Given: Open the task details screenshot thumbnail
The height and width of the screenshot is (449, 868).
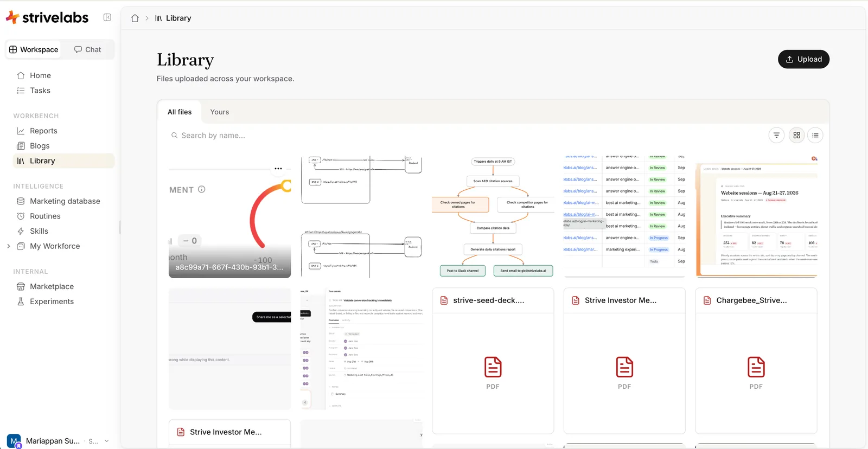Looking at the screenshot, I should (361, 349).
